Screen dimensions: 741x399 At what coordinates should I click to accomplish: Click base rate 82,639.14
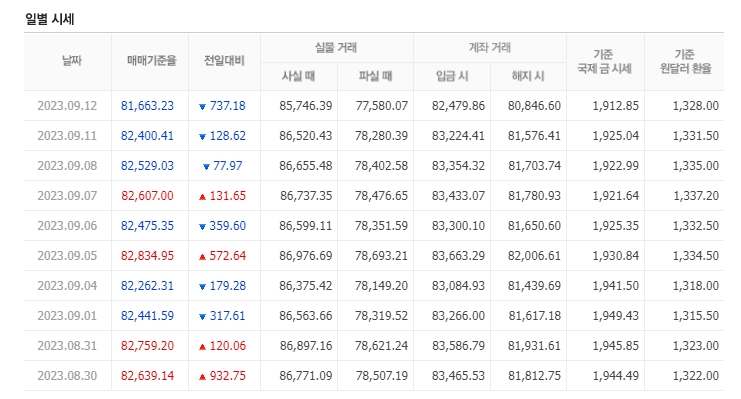tap(147, 376)
